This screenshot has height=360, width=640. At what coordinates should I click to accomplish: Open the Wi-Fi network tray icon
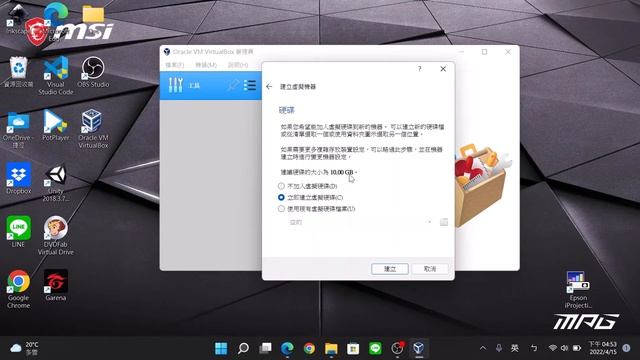coord(553,348)
